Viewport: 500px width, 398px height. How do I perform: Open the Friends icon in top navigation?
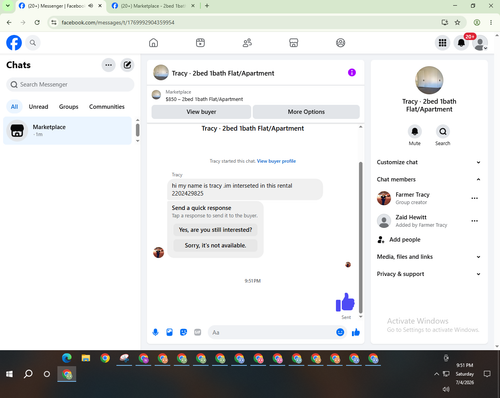[x=247, y=43]
